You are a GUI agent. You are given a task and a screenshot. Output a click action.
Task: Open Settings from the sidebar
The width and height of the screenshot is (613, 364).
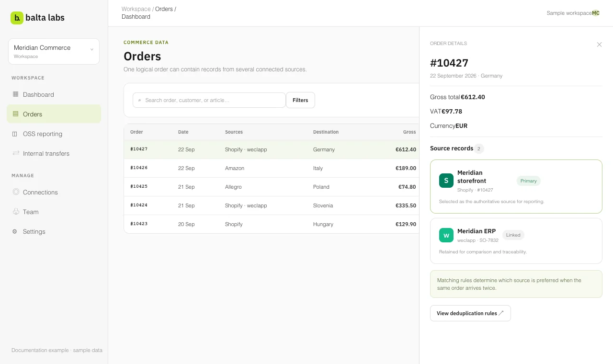(54, 231)
